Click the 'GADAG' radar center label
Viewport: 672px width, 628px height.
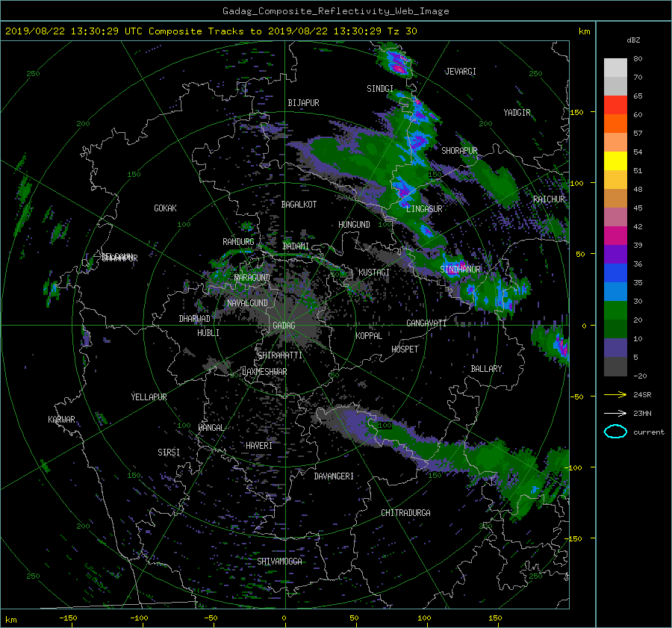tap(284, 326)
